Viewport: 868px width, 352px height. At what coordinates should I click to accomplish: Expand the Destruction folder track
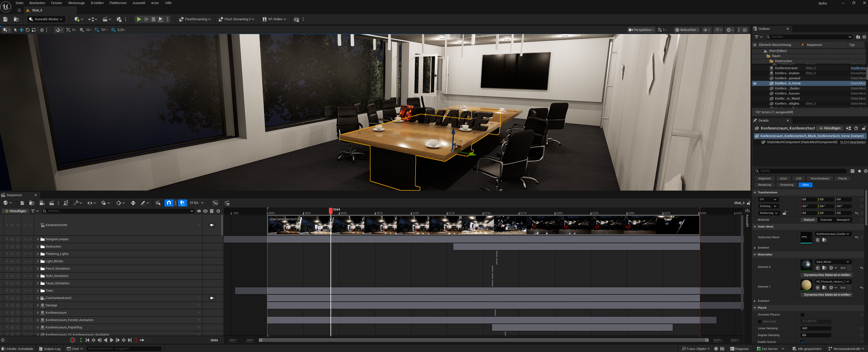click(x=38, y=247)
